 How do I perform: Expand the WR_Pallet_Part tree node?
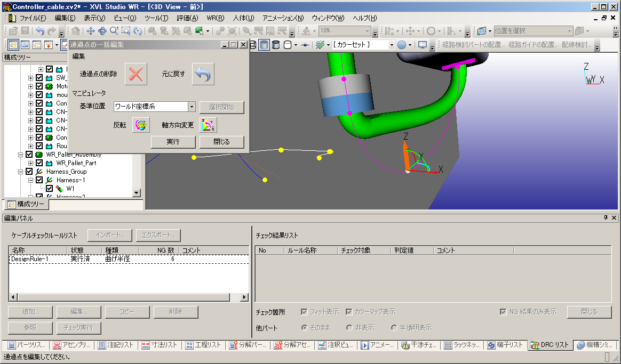[x=30, y=163]
